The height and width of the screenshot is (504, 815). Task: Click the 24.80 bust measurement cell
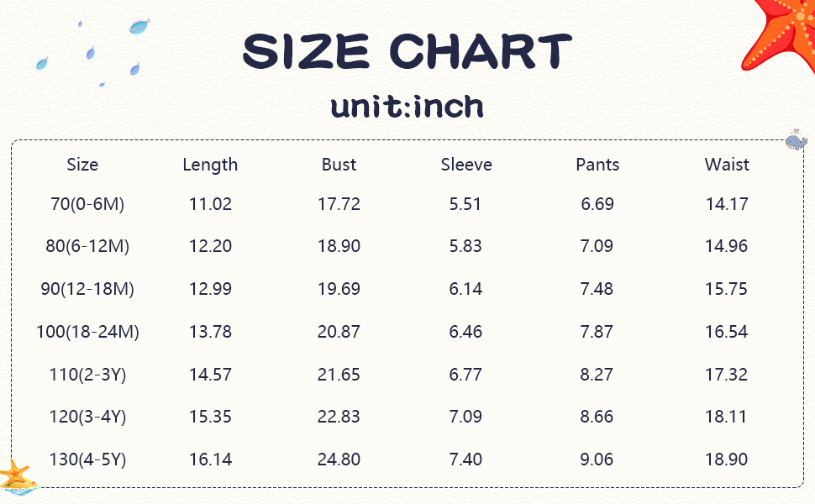339,459
